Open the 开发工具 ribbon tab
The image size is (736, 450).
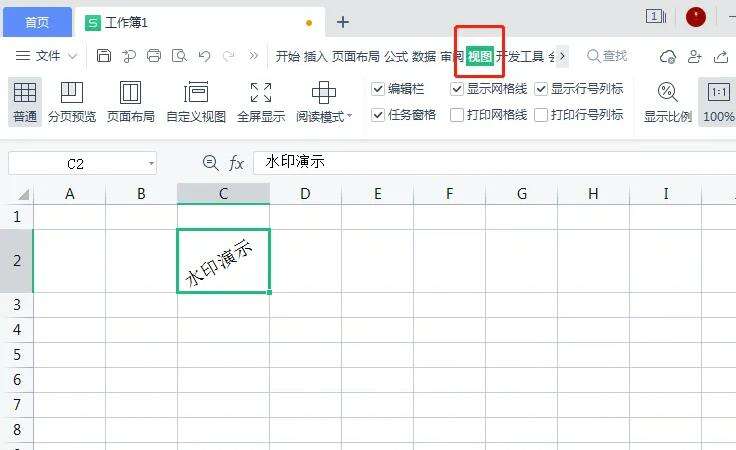pyautogui.click(x=520, y=57)
